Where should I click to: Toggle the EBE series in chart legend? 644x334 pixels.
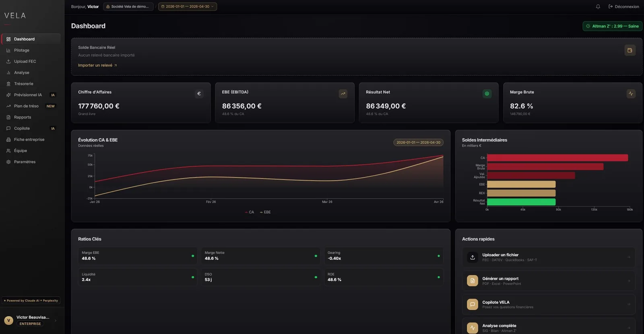(265, 212)
